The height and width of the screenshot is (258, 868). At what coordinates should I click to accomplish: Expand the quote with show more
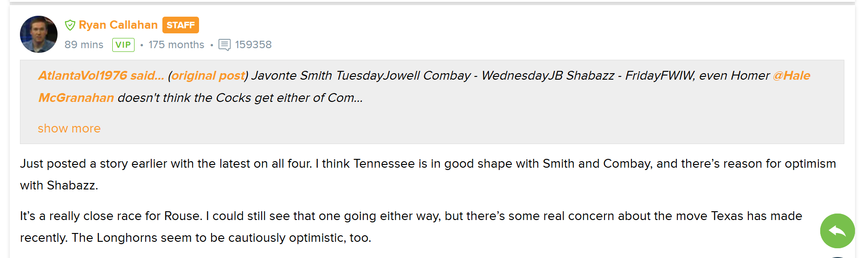pos(69,128)
